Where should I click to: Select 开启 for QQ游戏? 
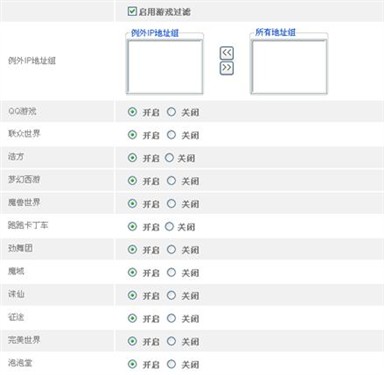(132, 112)
